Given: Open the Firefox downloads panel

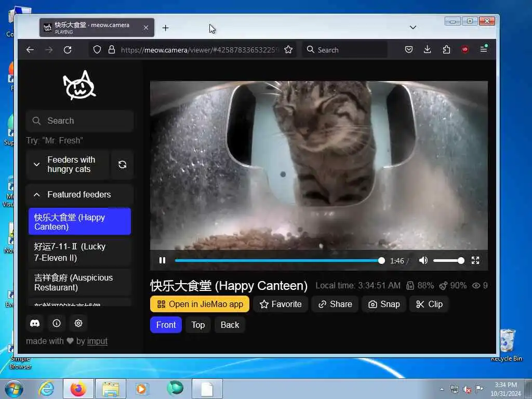Looking at the screenshot, I should click(428, 50).
